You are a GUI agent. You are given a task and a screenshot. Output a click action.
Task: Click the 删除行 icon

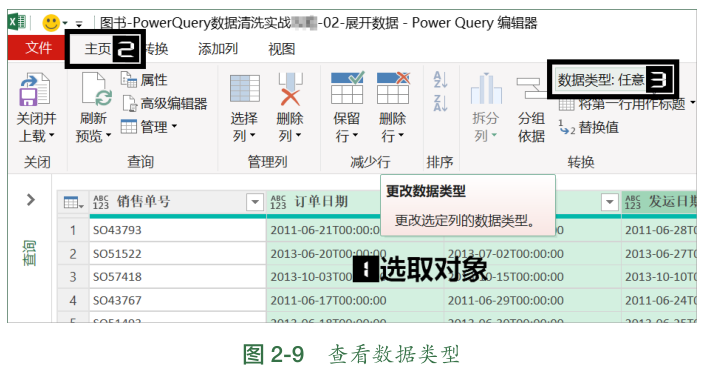click(x=393, y=88)
